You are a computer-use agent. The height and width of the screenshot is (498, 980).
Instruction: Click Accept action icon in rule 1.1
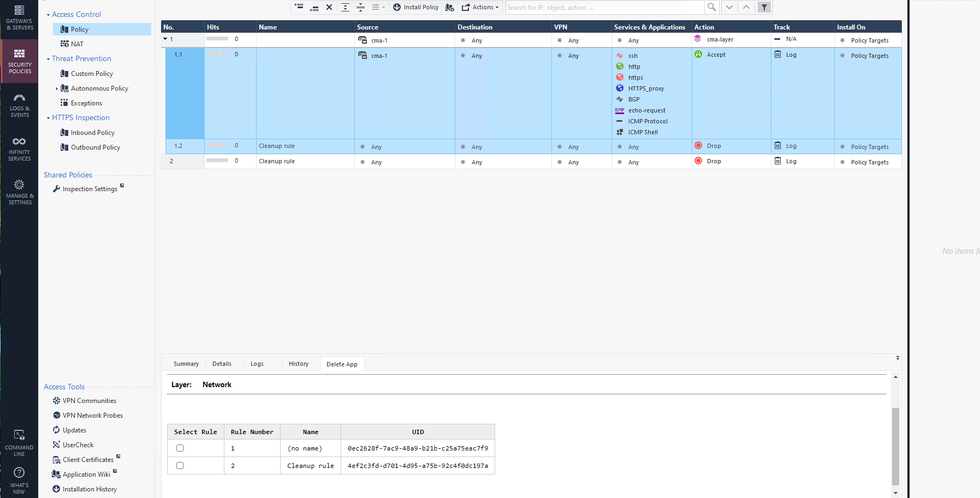pyautogui.click(x=698, y=54)
